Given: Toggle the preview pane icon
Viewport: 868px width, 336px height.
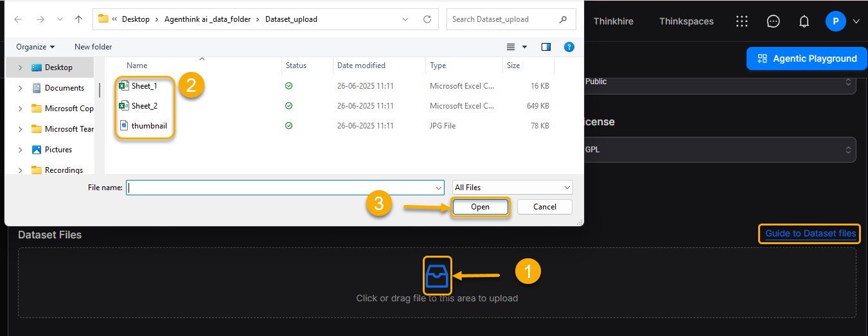Looking at the screenshot, I should [x=546, y=47].
